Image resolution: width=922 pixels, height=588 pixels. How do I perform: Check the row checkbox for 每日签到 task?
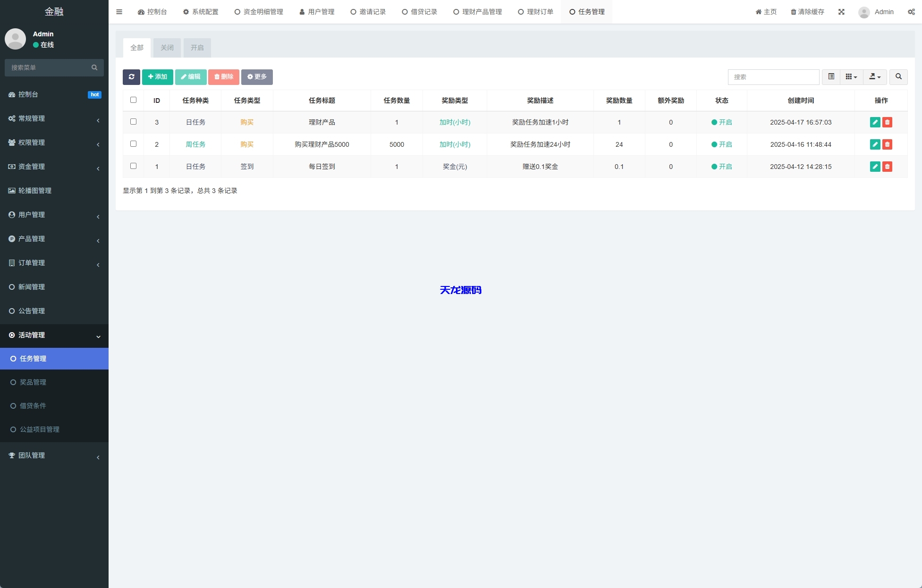pos(133,166)
